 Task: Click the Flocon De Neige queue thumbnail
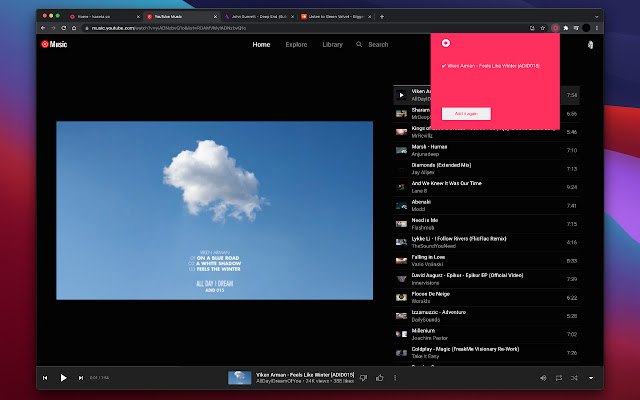coord(401,297)
